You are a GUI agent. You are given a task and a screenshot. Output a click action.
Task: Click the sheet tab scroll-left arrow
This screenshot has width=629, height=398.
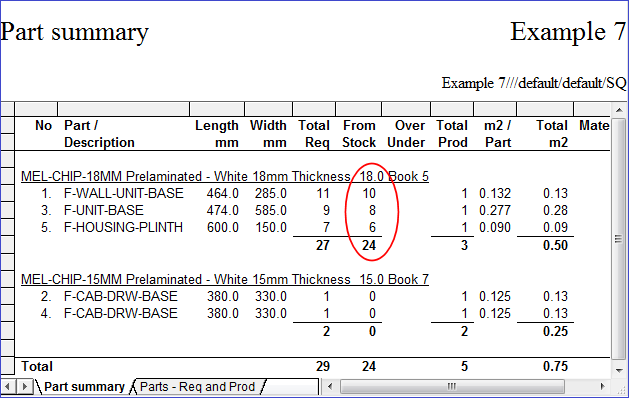coord(8,387)
